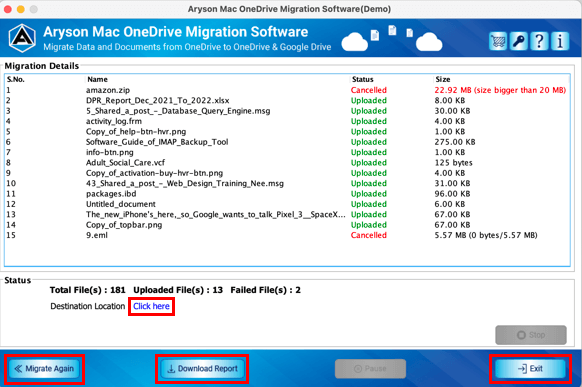The image size is (582, 387).
Task: Select Copy_of_activation-buy-hvr-btn.png file
Action: click(x=154, y=173)
